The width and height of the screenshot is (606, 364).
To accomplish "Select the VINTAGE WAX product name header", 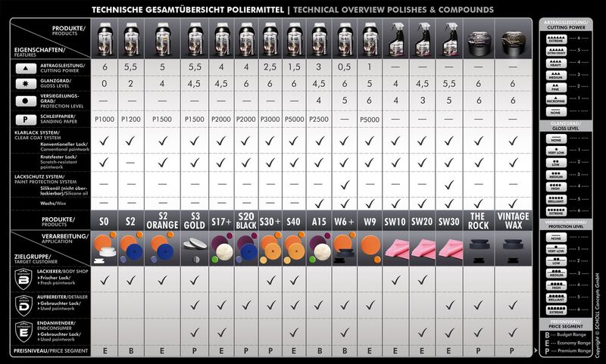I will coord(514,221).
